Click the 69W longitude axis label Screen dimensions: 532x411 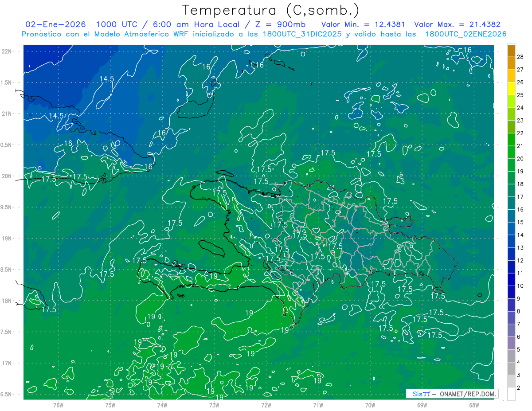[x=422, y=405]
